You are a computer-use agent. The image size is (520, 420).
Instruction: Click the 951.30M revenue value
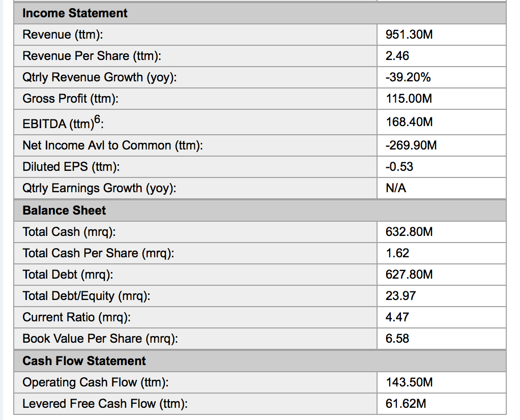pyautogui.click(x=409, y=35)
